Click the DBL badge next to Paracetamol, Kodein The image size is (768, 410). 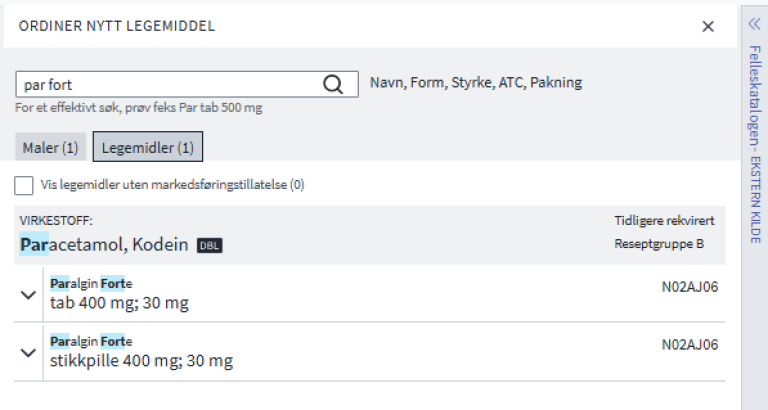pyautogui.click(x=209, y=245)
